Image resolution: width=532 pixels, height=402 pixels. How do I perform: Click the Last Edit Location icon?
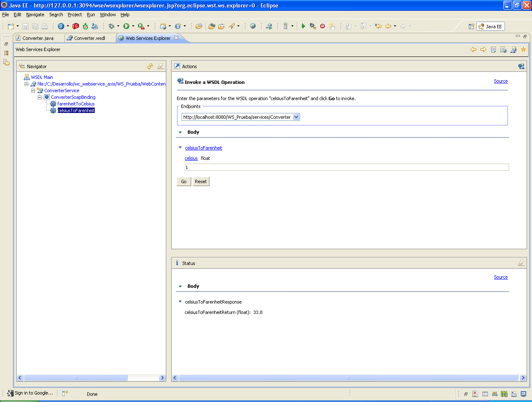378,26
